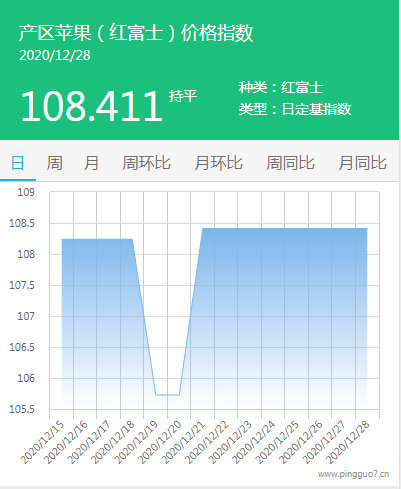401x489 pixels.
Task: Click the www.pingguo7.cn watermark link
Action: (x=353, y=474)
